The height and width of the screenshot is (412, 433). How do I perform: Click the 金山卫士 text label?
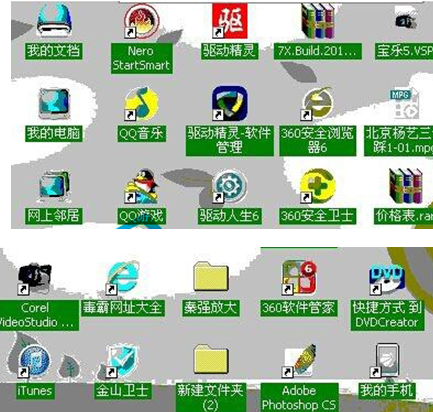pyautogui.click(x=123, y=391)
